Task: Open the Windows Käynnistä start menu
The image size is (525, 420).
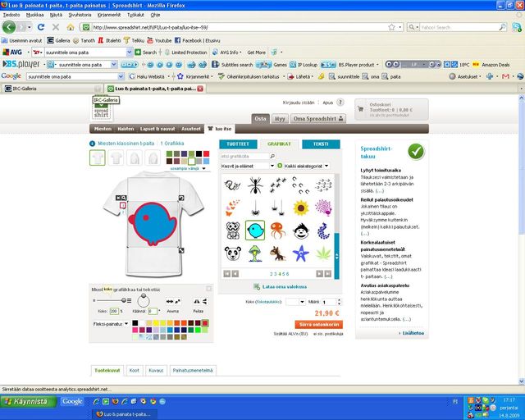Action: pyautogui.click(x=28, y=401)
